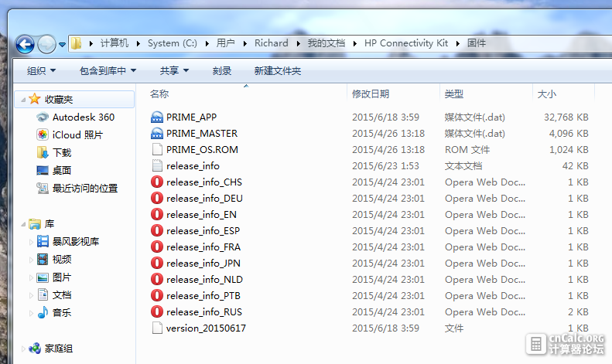Select release_info_EN Opera file icon
Image resolution: width=612 pixels, height=364 pixels.
click(x=157, y=215)
